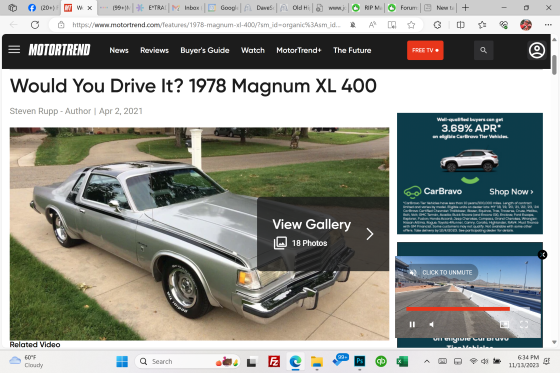Viewport: 560px width, 373px height.
Task: Refresh the page with the reload icon
Action: [35, 25]
